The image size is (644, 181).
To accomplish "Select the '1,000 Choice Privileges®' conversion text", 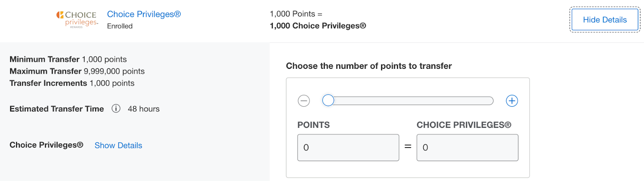I will (318, 26).
